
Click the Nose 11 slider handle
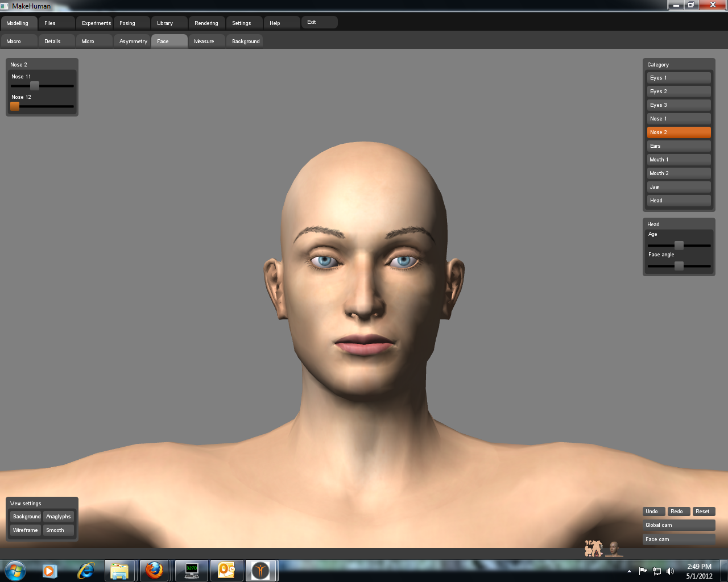click(x=35, y=86)
